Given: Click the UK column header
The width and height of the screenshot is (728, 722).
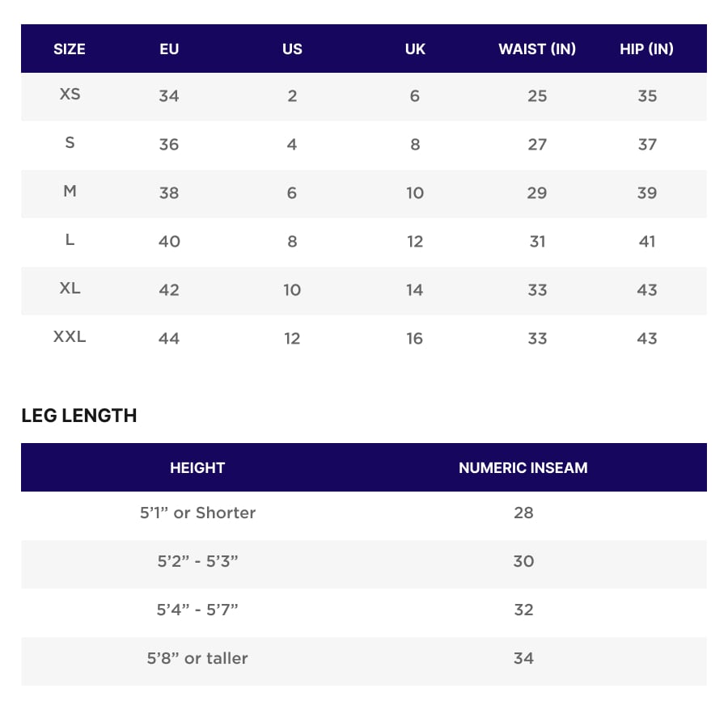Looking at the screenshot, I should pos(415,49).
